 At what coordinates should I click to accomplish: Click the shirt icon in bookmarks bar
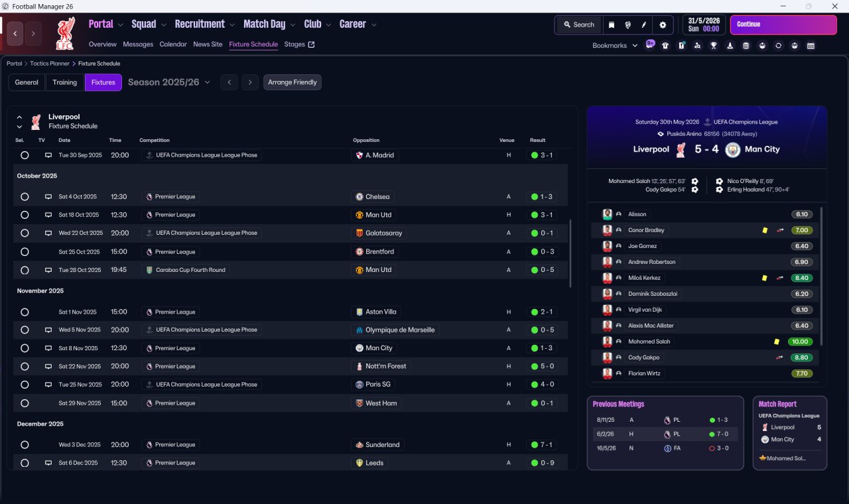coord(665,46)
